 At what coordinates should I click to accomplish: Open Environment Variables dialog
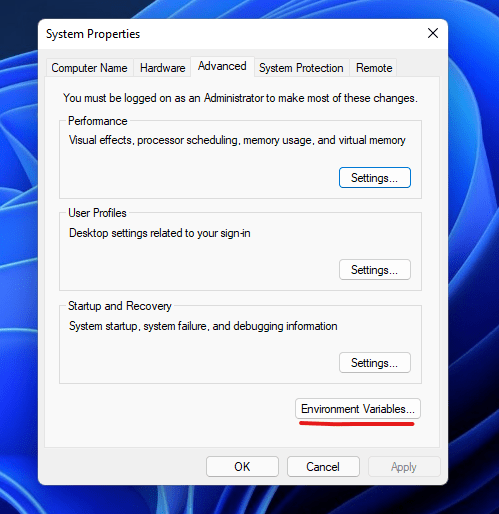click(358, 409)
